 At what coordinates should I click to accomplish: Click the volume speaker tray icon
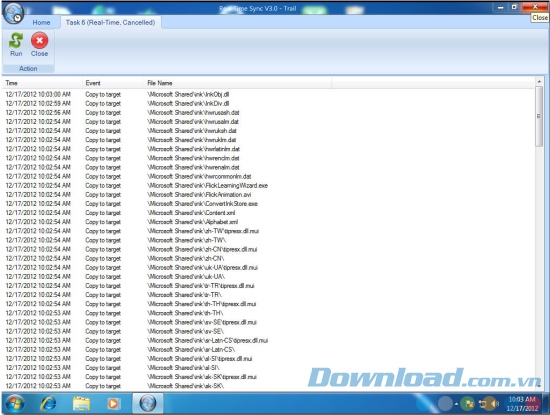coord(495,404)
